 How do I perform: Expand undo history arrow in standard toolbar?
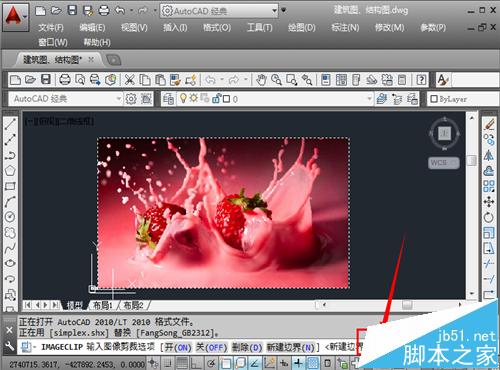click(222, 80)
